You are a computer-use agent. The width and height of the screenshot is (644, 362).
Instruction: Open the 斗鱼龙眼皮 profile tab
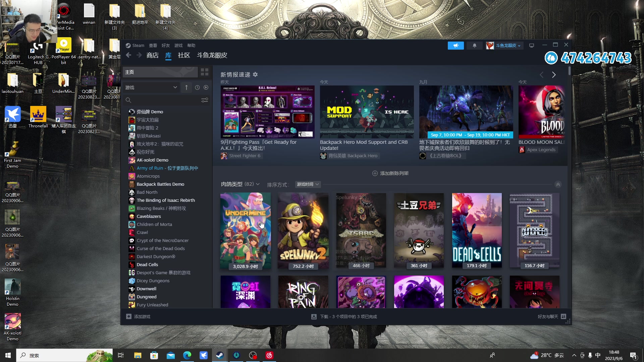coord(212,55)
